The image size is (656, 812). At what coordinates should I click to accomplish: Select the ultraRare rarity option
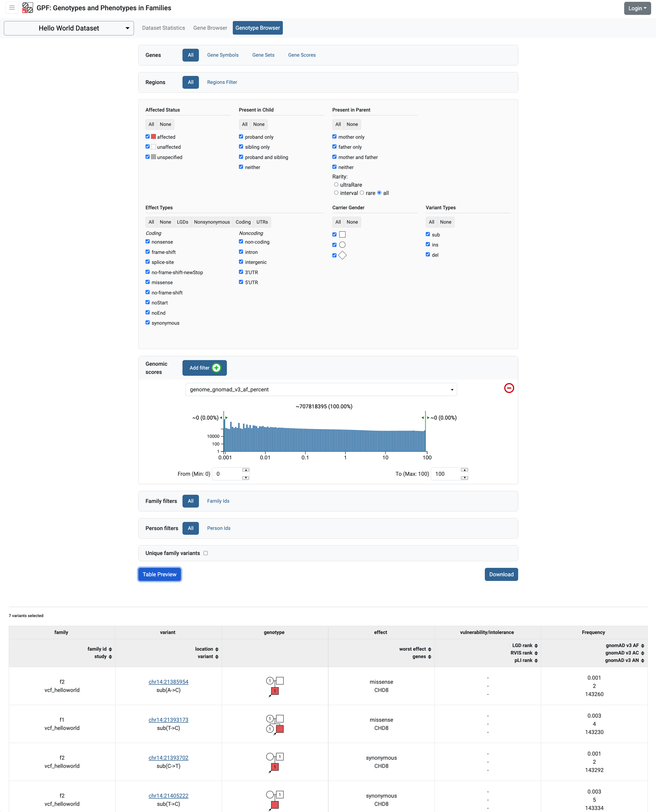[336, 185]
